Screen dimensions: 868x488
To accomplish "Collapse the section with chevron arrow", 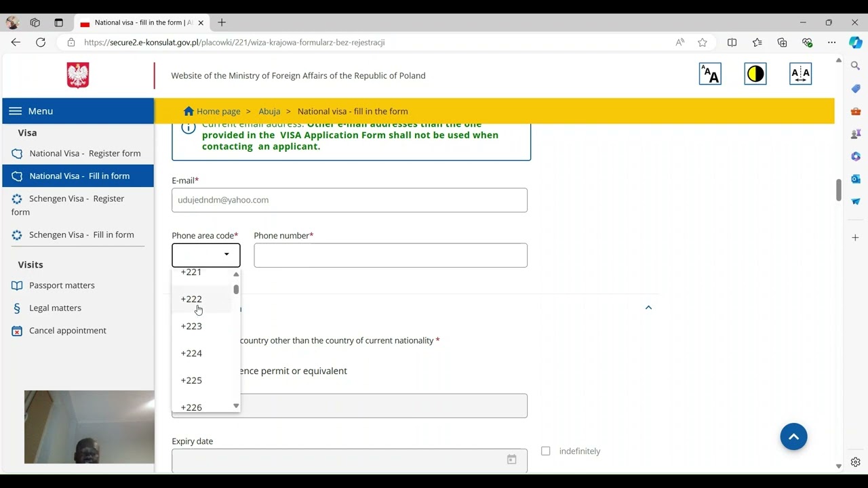I will (x=648, y=308).
